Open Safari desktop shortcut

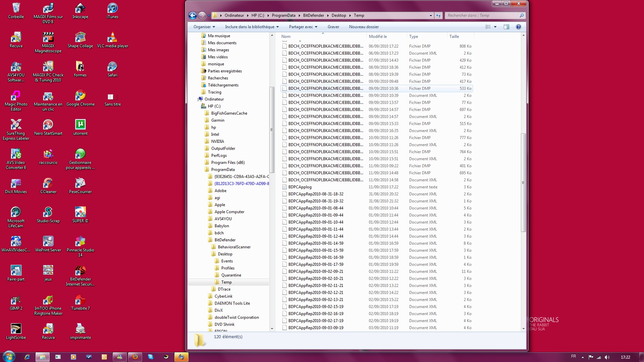coord(112,69)
